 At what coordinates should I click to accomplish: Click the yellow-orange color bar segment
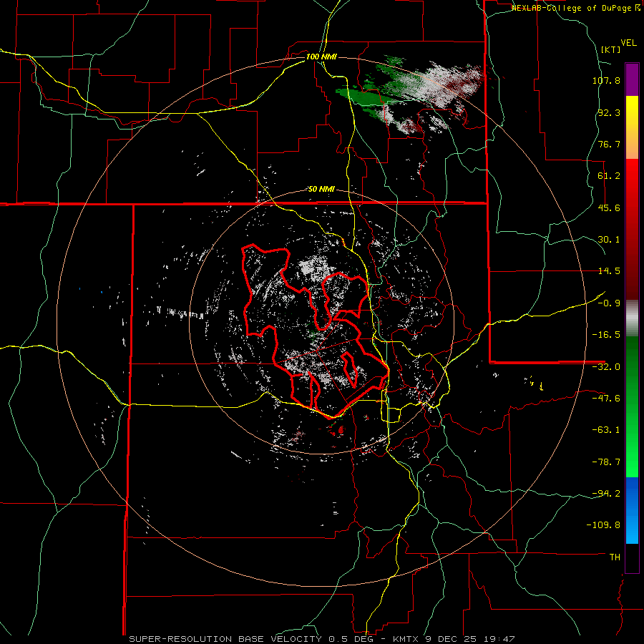(632, 127)
